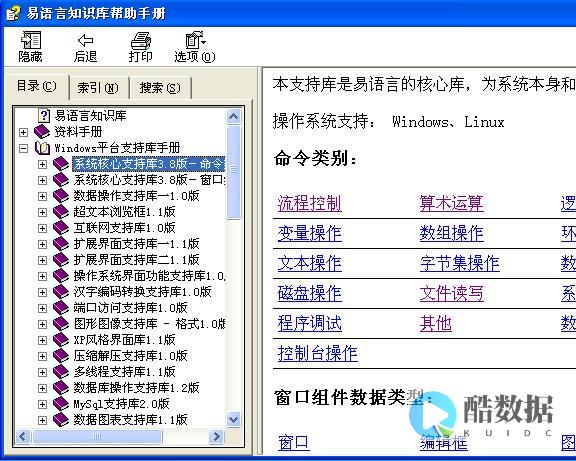Open the 字节集操作 link

coord(460,263)
